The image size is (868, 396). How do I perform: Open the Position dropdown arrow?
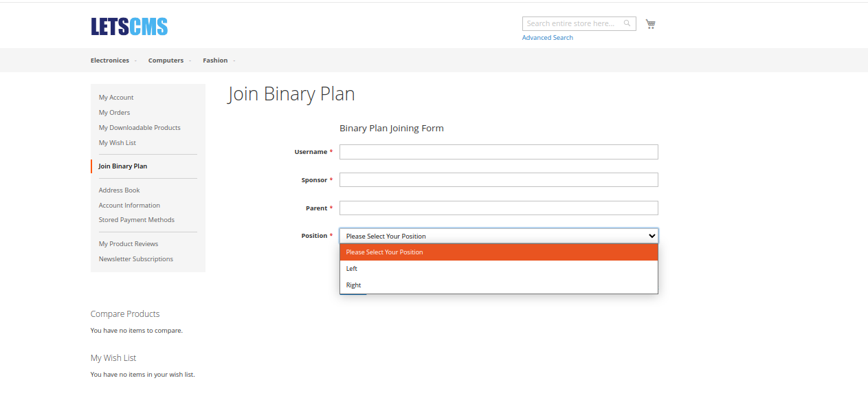652,236
